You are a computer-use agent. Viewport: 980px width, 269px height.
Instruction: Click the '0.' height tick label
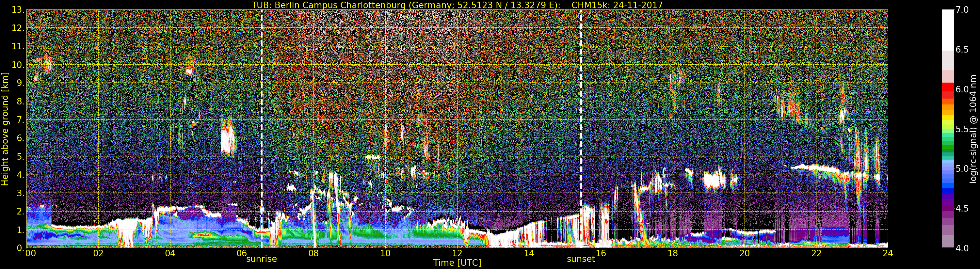(x=21, y=248)
